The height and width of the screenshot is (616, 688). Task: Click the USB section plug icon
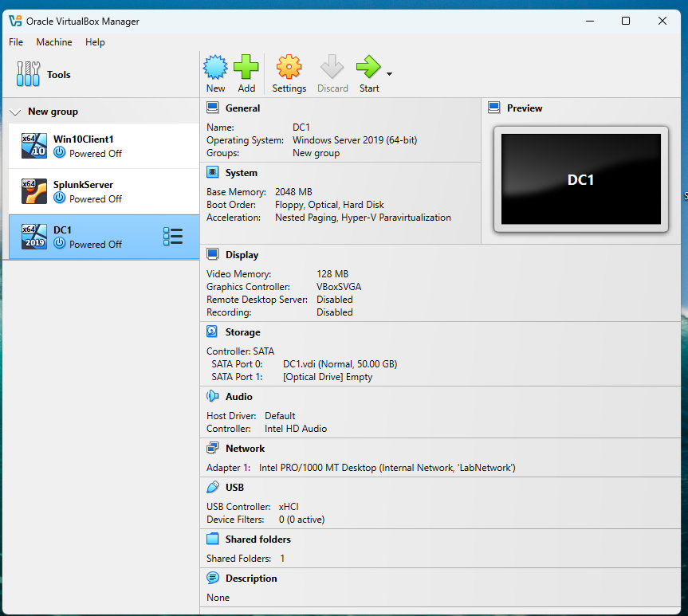point(213,487)
